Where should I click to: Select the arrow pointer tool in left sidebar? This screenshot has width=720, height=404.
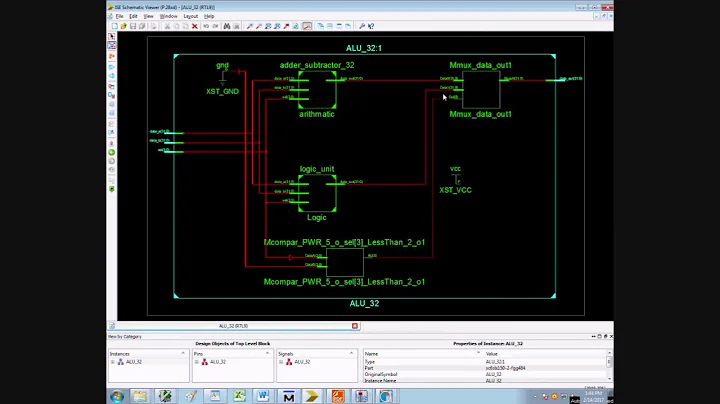(112, 36)
